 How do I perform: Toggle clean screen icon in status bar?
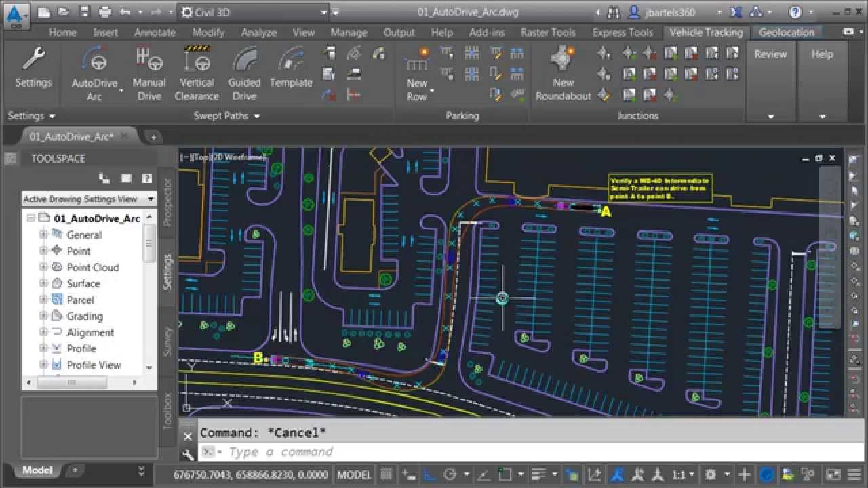(833, 474)
